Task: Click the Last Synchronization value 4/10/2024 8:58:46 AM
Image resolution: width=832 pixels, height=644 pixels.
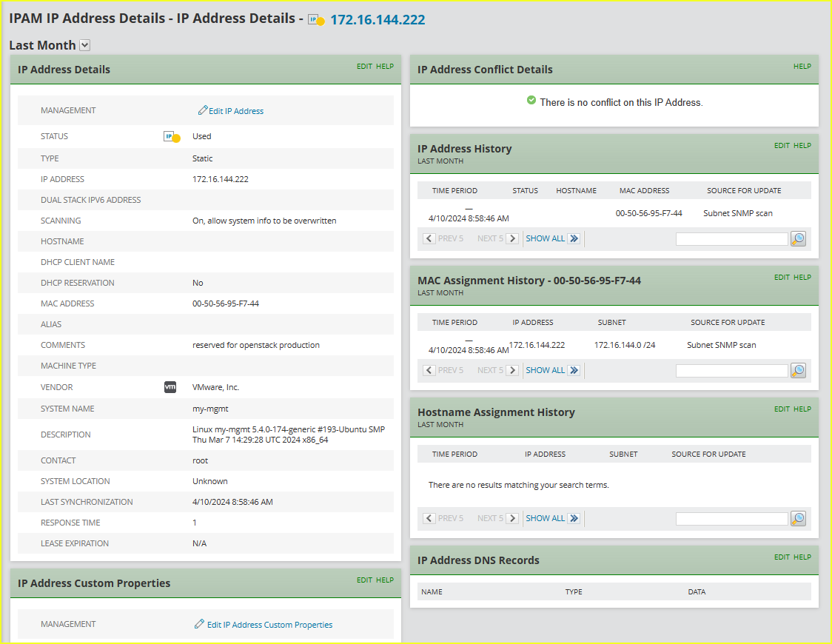Action: pos(232,502)
